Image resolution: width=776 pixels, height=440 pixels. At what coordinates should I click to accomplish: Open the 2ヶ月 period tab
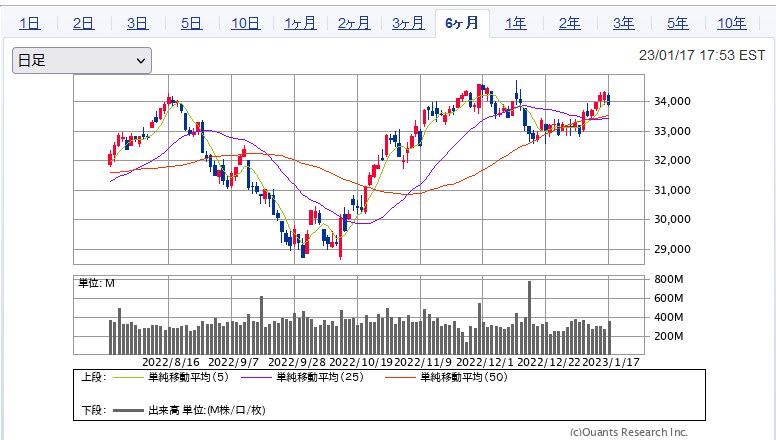tap(354, 23)
